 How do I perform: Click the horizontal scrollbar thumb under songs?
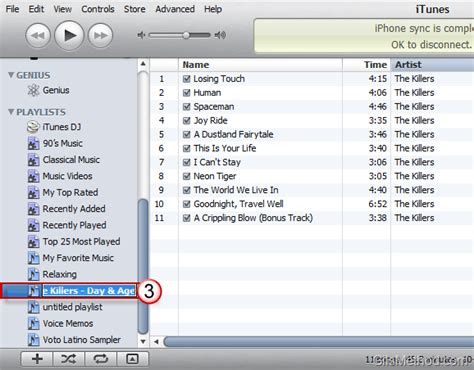pyautogui.click(x=319, y=341)
